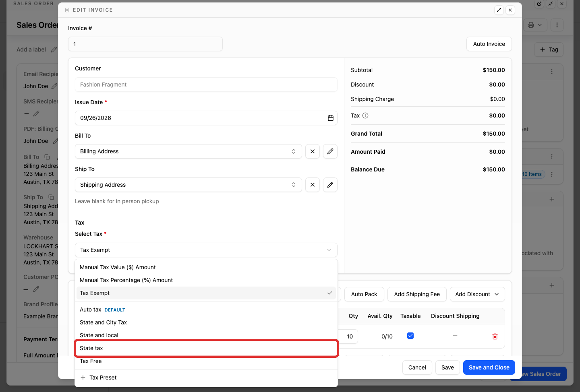Image resolution: width=580 pixels, height=392 pixels.
Task: Select Manual Tax Value ($) Amount option
Action: click(206, 267)
